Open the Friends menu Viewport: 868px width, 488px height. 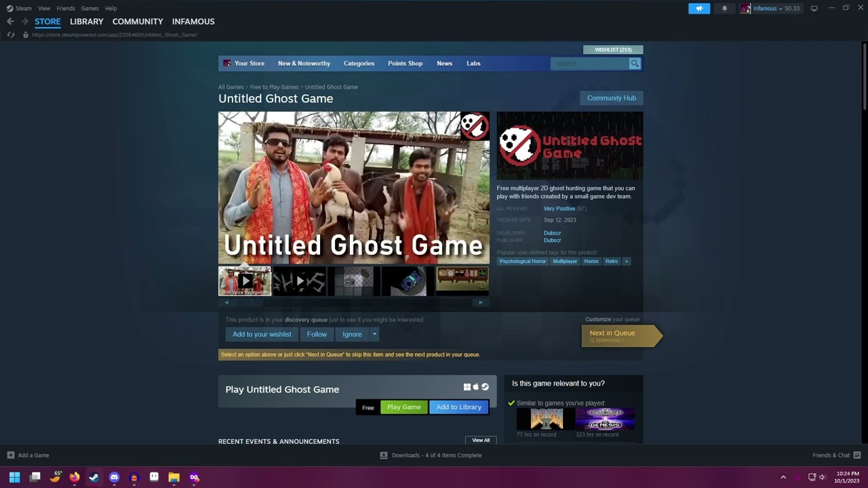tap(66, 8)
